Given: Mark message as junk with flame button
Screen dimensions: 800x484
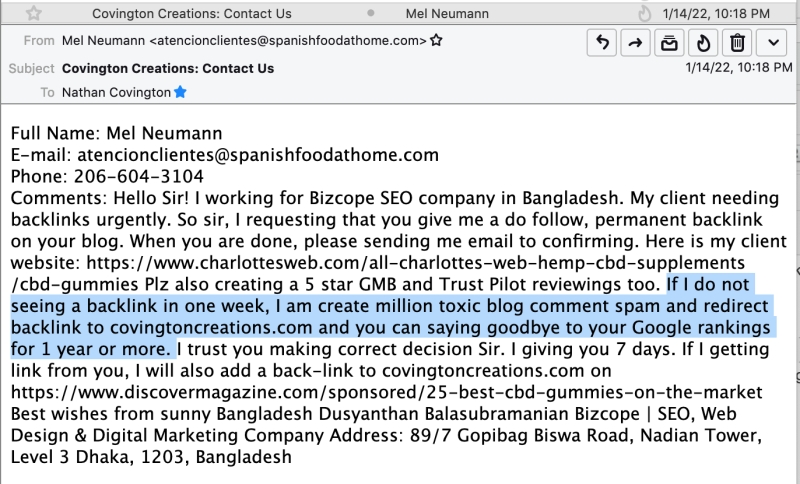Looking at the screenshot, I should coord(703,43).
